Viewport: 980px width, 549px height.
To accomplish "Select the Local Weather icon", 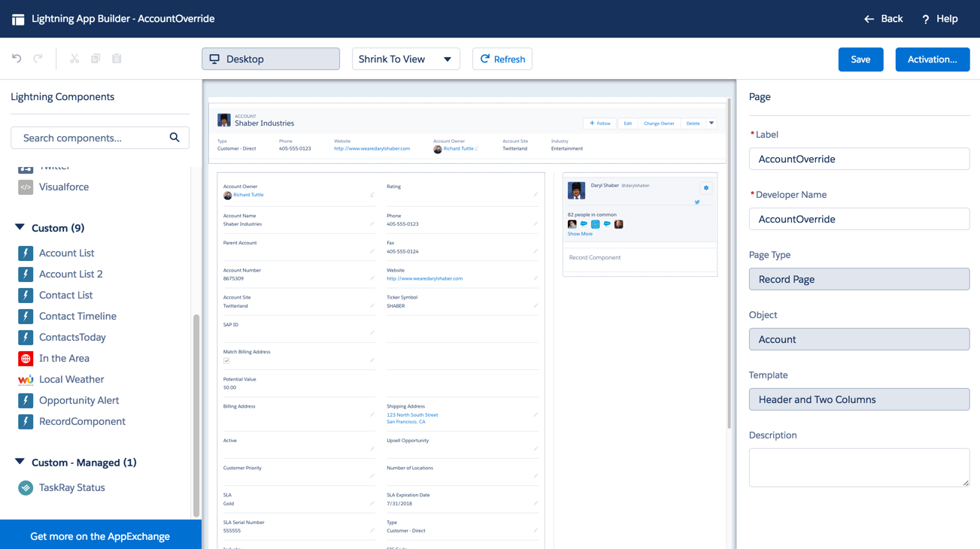I will [x=26, y=380].
